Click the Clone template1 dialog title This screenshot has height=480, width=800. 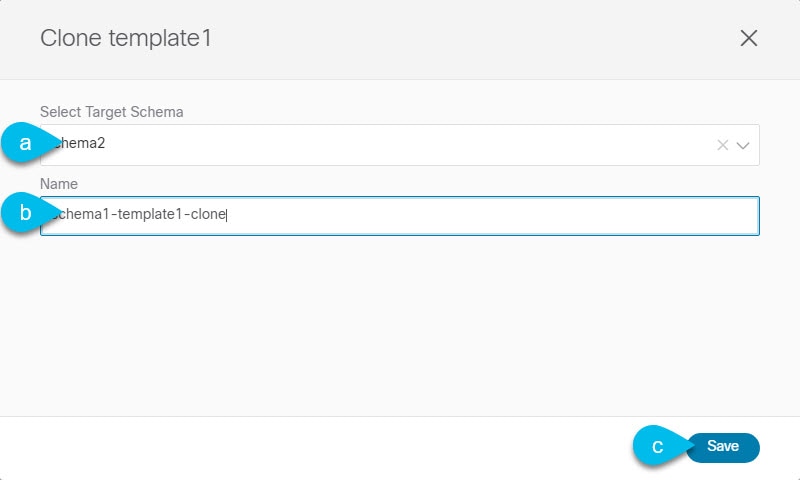point(126,38)
